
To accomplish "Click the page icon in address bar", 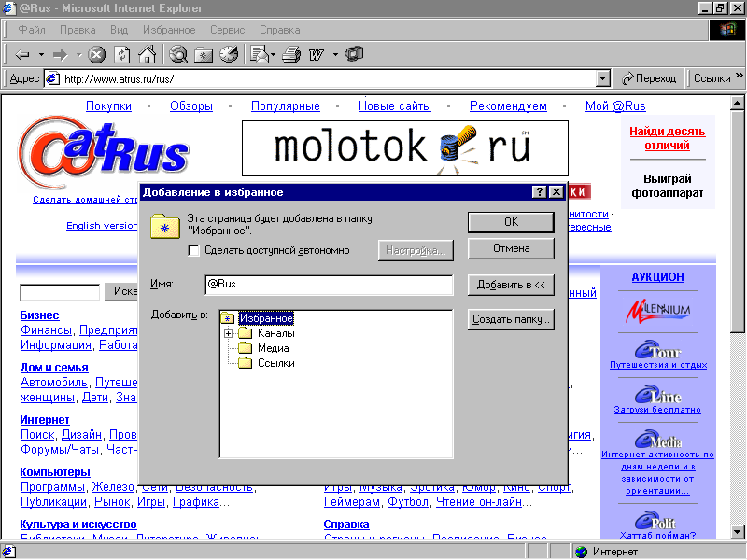I will [52, 78].
